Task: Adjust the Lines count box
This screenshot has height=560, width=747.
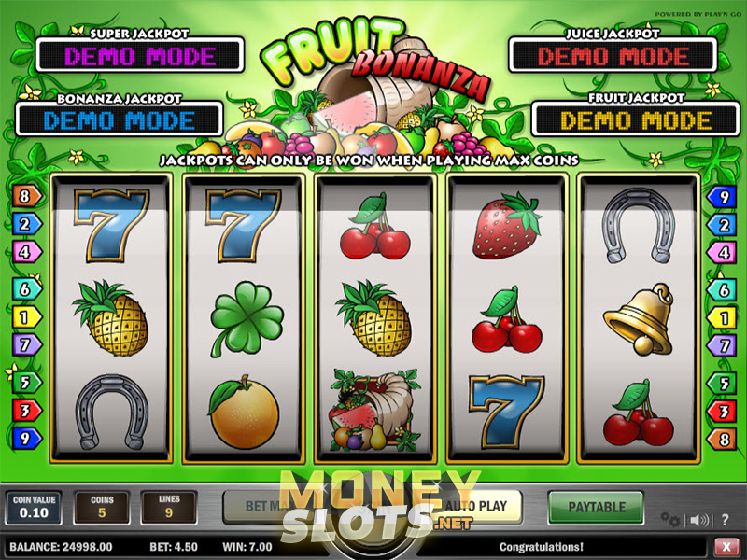Action: [169, 508]
